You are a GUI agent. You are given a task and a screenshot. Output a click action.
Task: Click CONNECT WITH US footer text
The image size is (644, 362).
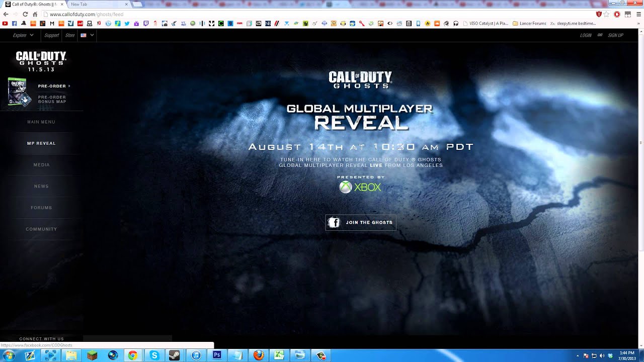click(41, 339)
